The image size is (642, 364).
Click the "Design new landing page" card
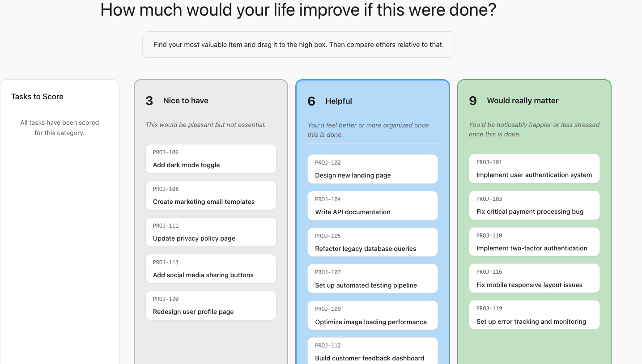tap(372, 169)
